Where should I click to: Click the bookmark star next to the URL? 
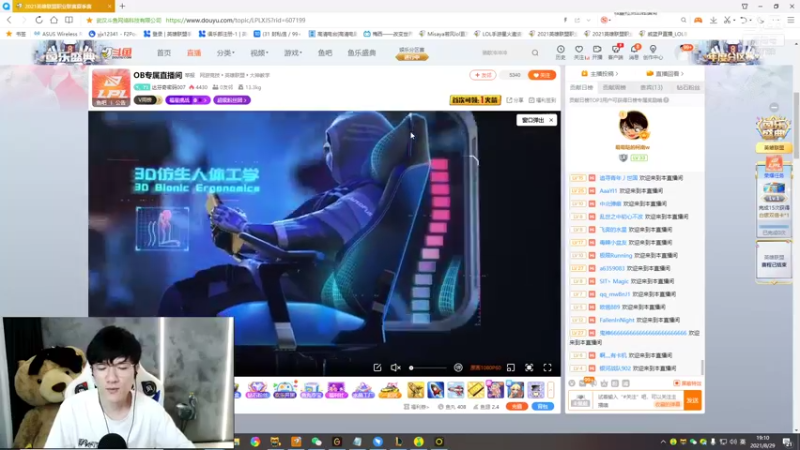89,20
